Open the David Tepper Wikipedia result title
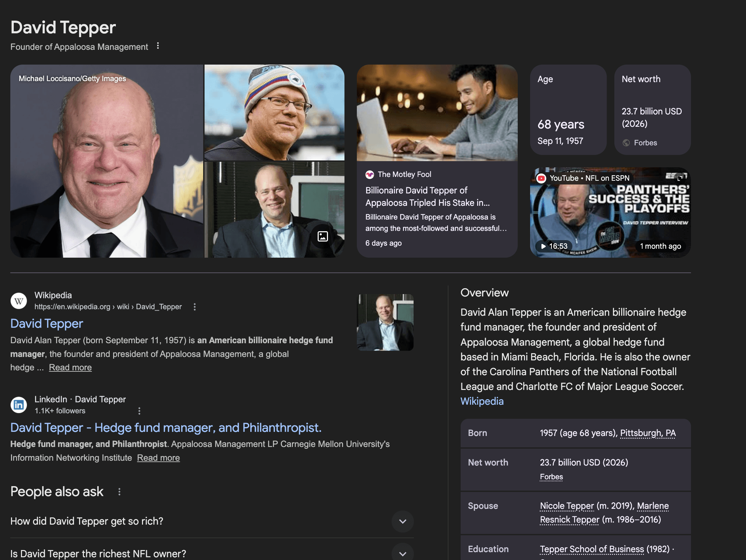The image size is (746, 560). point(47,324)
